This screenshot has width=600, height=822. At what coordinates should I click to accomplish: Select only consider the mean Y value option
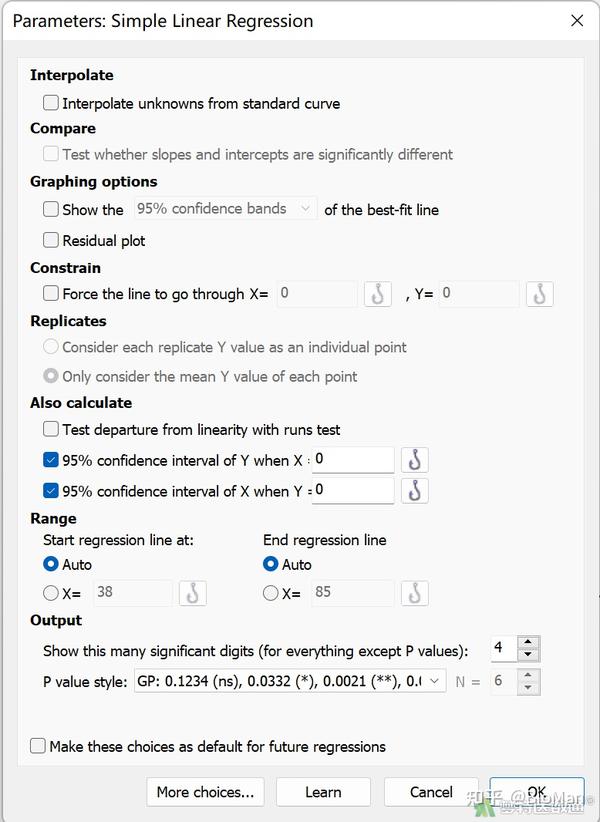(x=50, y=376)
